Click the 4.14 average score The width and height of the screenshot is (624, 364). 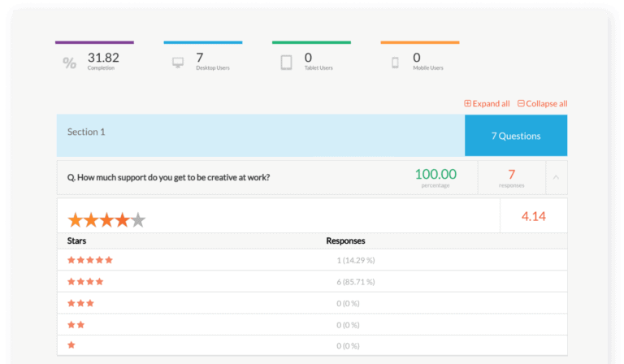(533, 216)
